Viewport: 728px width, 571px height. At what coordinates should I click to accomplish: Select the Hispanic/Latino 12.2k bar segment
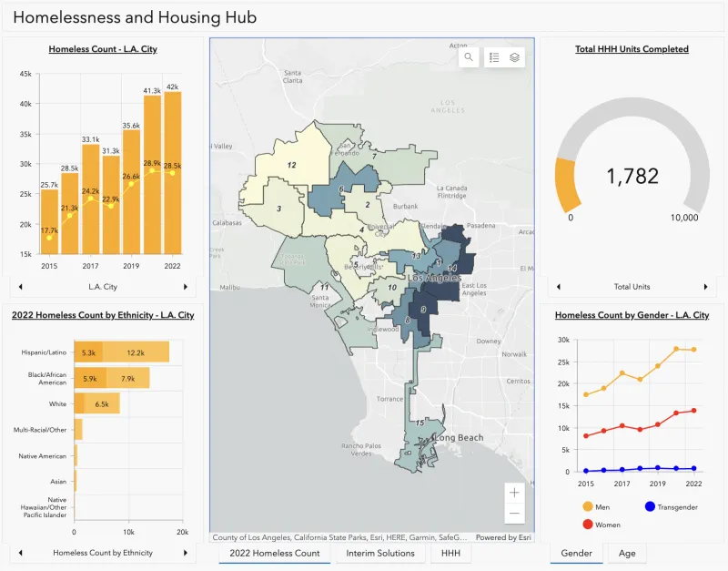tap(136, 352)
